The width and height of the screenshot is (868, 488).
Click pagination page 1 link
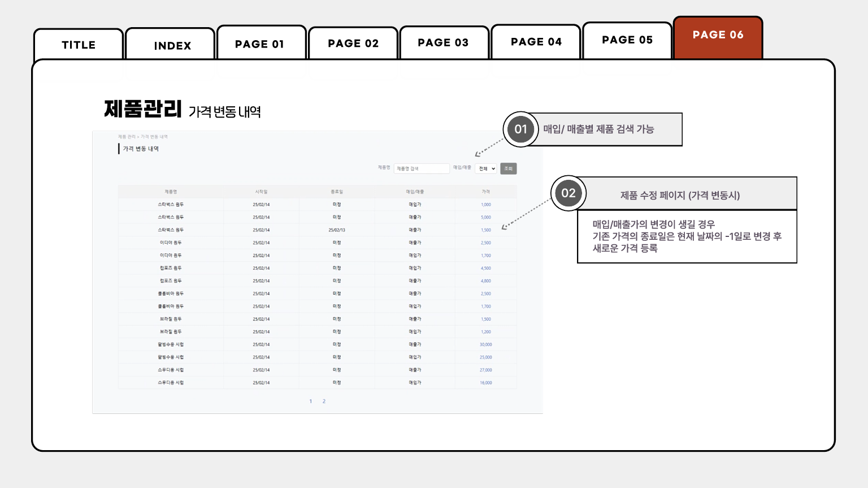tap(310, 401)
